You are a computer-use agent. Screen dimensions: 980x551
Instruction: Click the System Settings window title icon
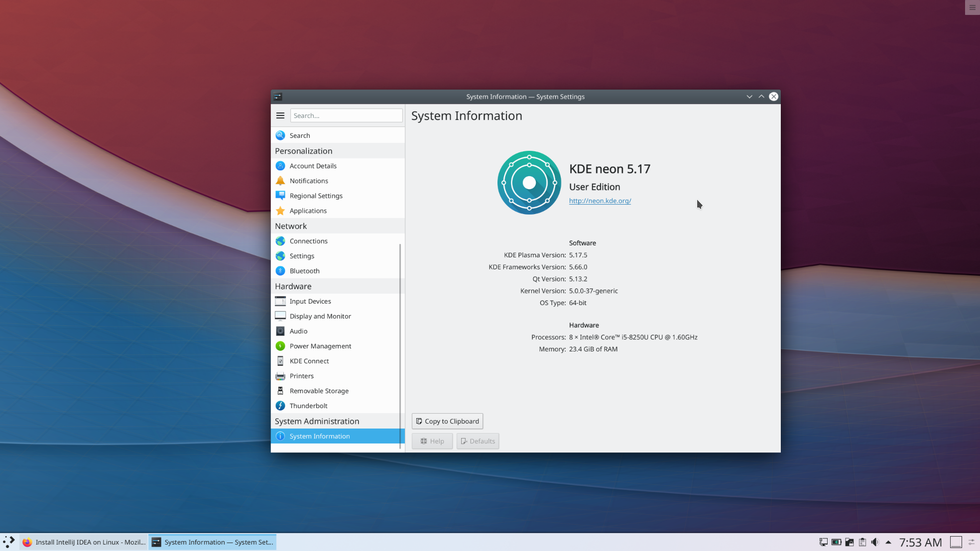(278, 97)
